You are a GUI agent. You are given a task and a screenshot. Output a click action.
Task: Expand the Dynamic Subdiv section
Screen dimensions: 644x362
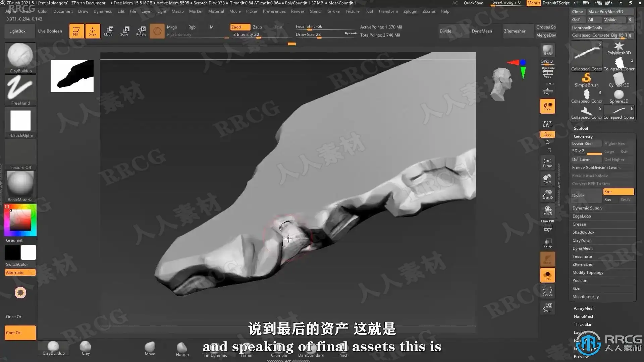pyautogui.click(x=587, y=208)
